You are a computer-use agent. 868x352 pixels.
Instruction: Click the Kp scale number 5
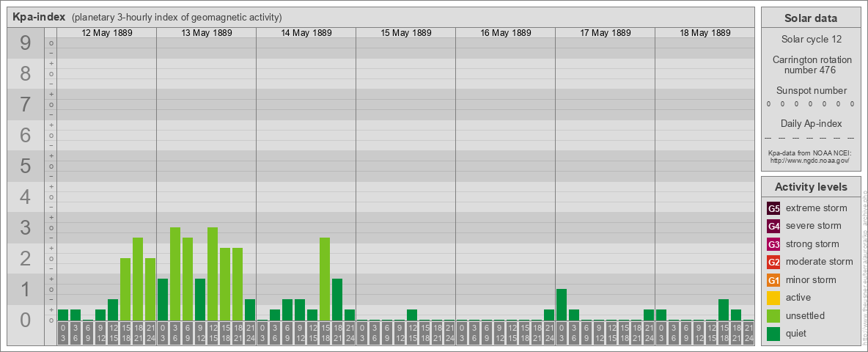pos(26,166)
